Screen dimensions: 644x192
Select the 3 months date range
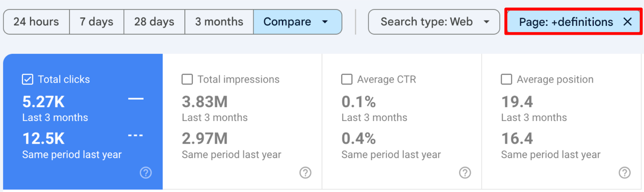click(219, 22)
